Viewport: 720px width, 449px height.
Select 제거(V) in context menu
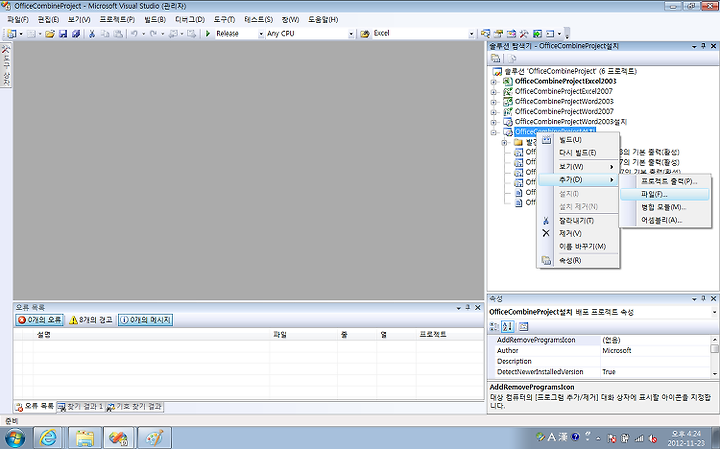(578, 234)
